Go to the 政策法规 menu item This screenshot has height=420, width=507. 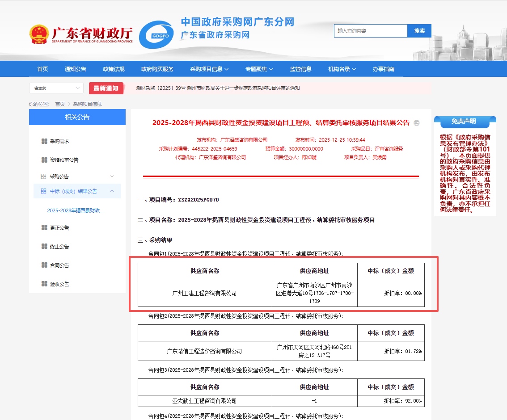click(x=114, y=69)
